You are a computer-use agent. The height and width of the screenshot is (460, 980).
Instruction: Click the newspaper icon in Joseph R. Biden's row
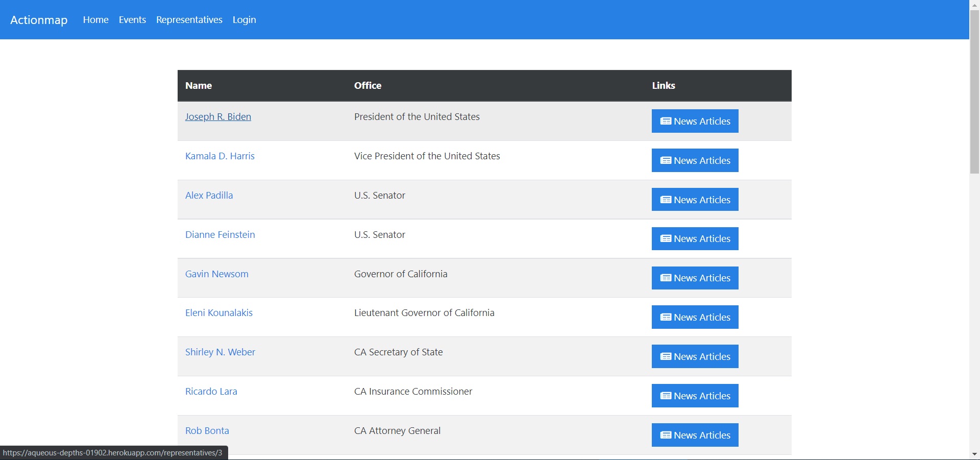666,121
